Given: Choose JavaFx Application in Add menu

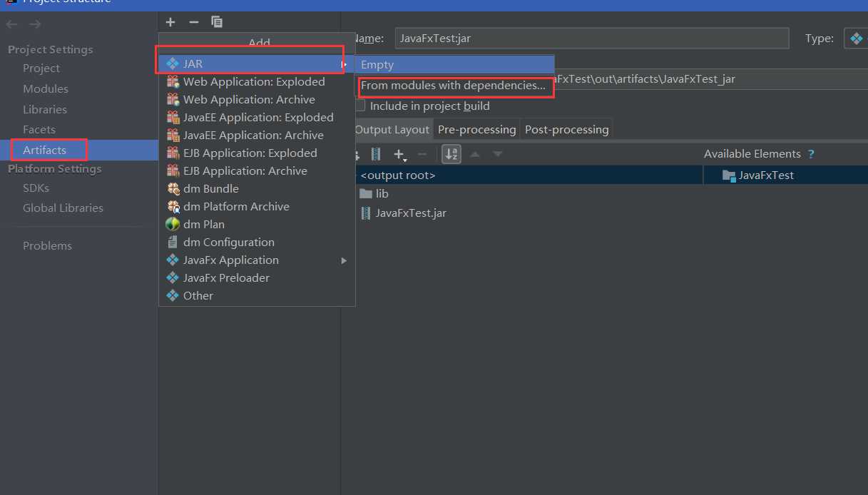Looking at the screenshot, I should 257,260.
